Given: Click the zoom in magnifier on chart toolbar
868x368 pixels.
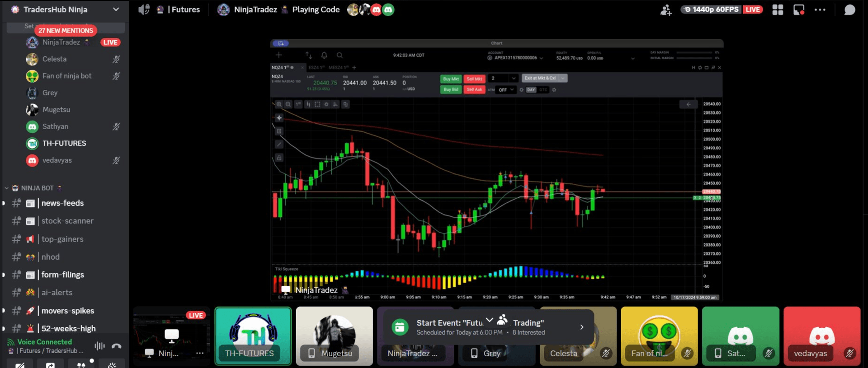Looking at the screenshot, I should click(279, 104).
